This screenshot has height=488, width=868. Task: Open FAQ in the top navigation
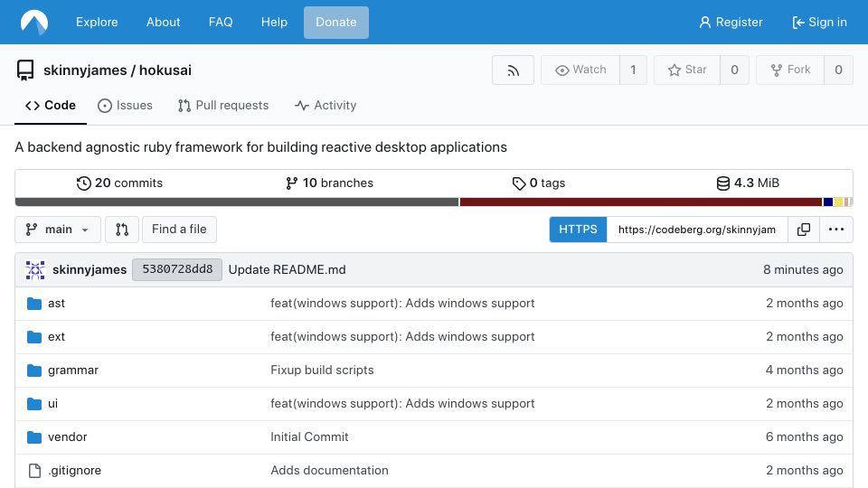pos(221,22)
